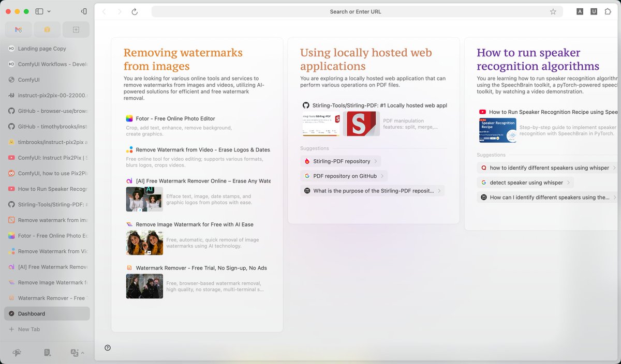Viewport: 621px width, 364px height.
Task: Toggle the sidebar layout button
Action: [x=39, y=11]
